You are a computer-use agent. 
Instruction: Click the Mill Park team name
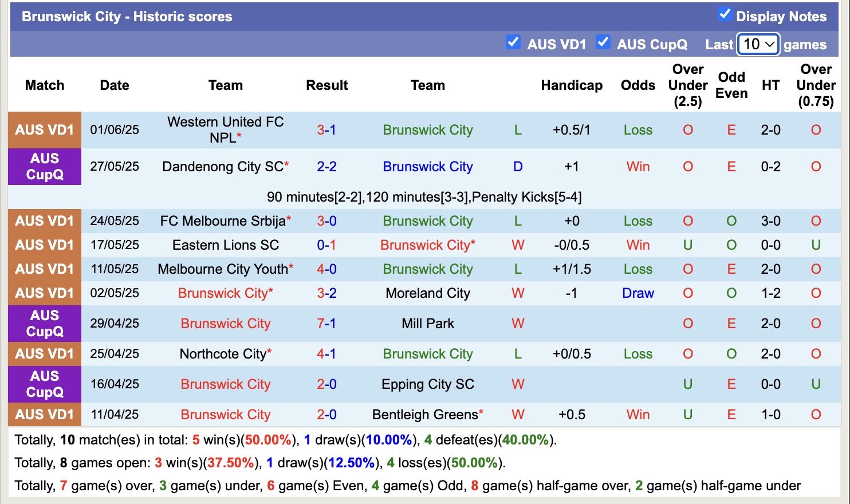(x=427, y=323)
